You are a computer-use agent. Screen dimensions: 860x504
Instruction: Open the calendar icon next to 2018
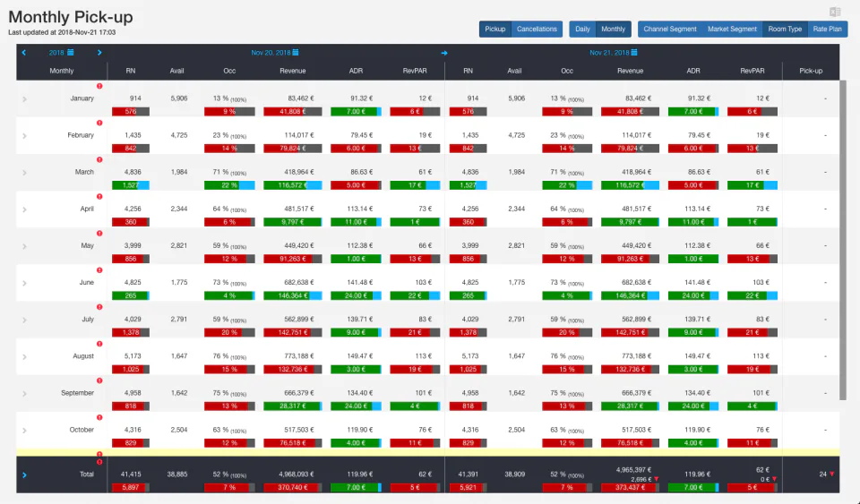coord(70,53)
